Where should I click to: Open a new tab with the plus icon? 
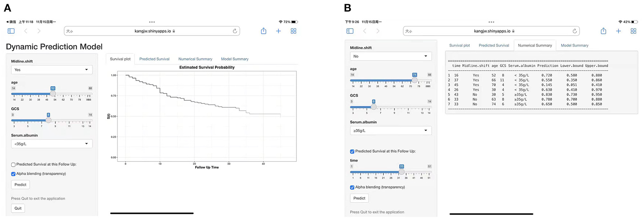pos(278,31)
